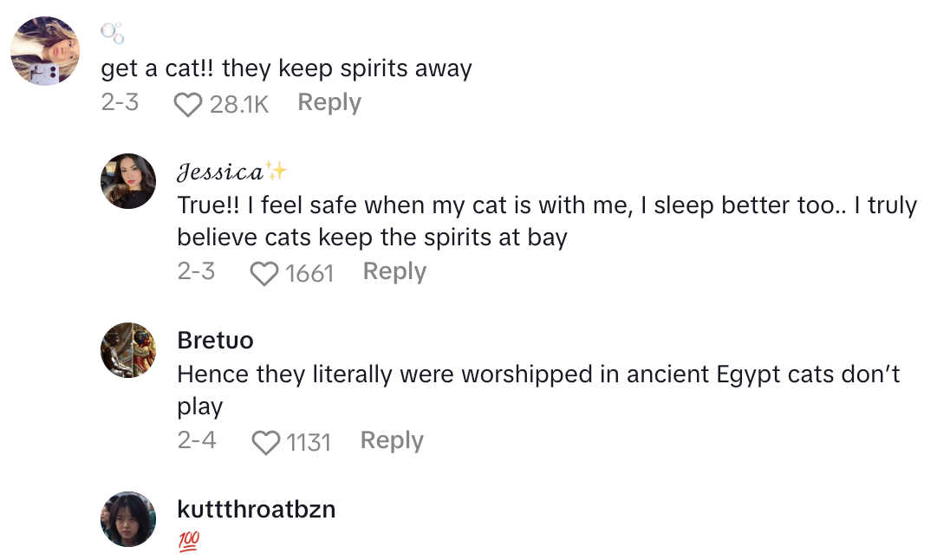950x560 pixels.
Task: Open Jessica's profile picture
Action: point(128,180)
